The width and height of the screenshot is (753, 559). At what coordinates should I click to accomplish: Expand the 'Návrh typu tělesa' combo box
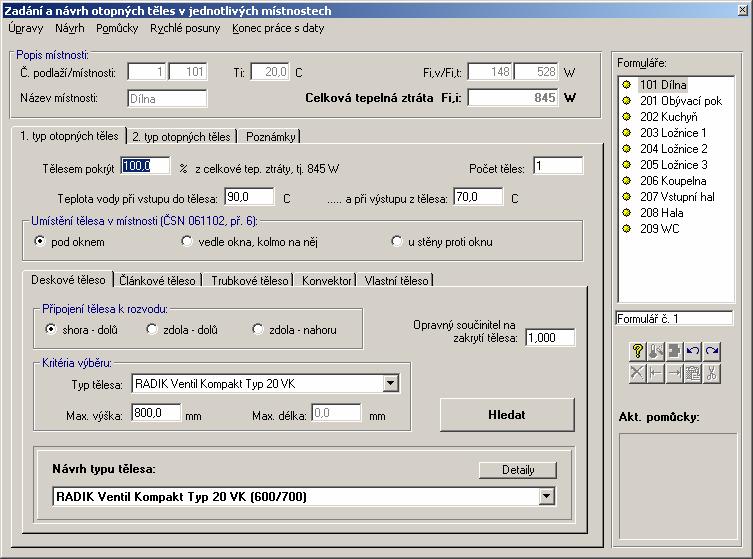click(x=546, y=497)
